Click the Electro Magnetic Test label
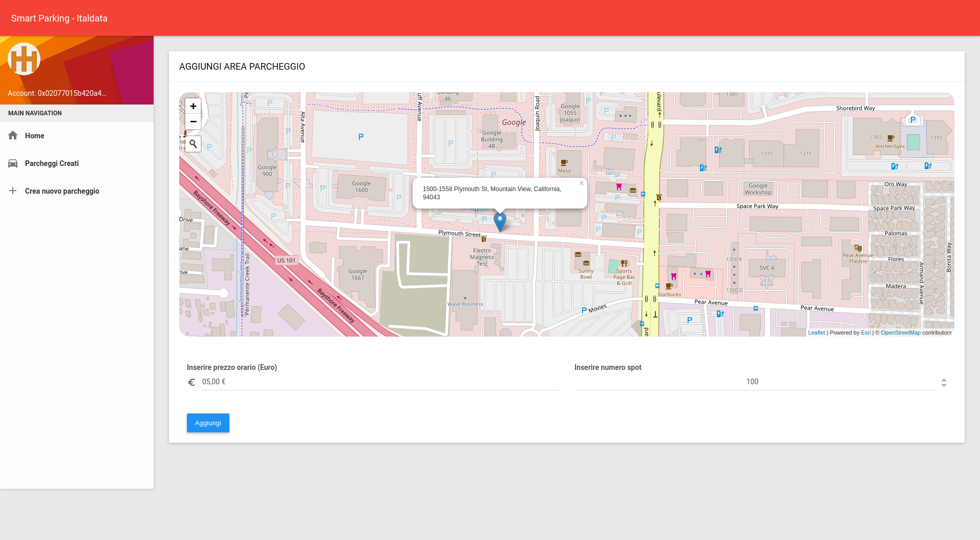 (x=482, y=257)
